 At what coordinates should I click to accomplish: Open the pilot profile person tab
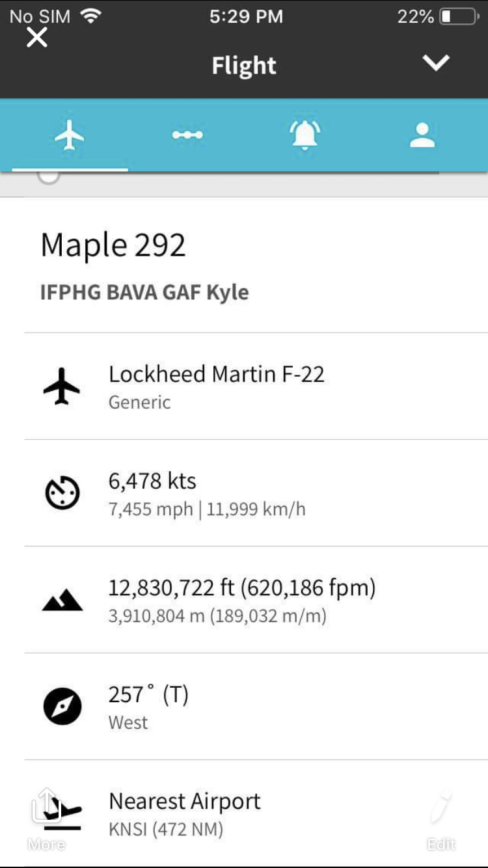[422, 135]
